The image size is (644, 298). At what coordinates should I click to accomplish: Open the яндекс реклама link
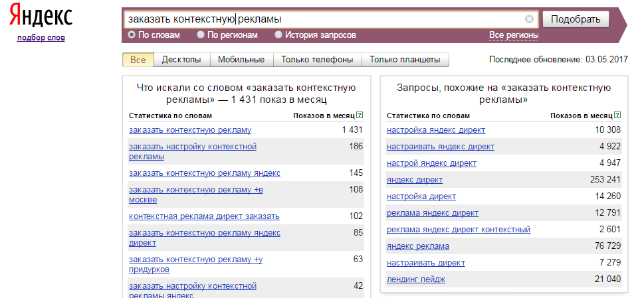[418, 246]
